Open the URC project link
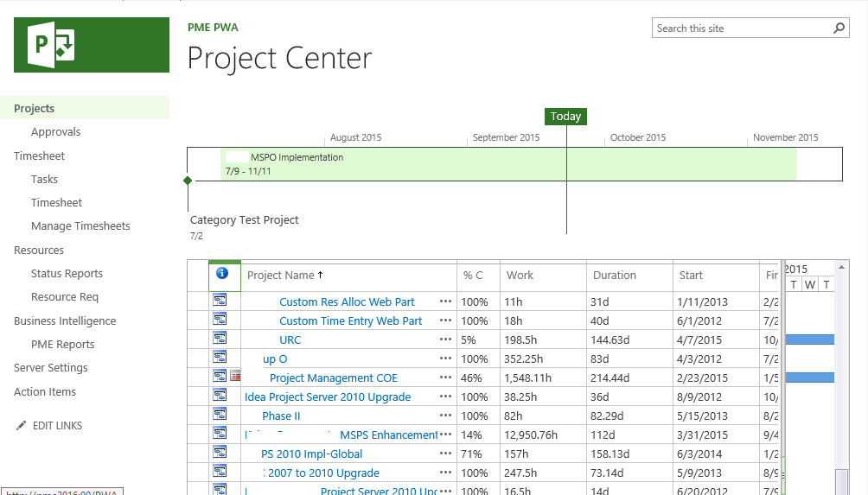The height and width of the screenshot is (495, 868). coord(290,340)
